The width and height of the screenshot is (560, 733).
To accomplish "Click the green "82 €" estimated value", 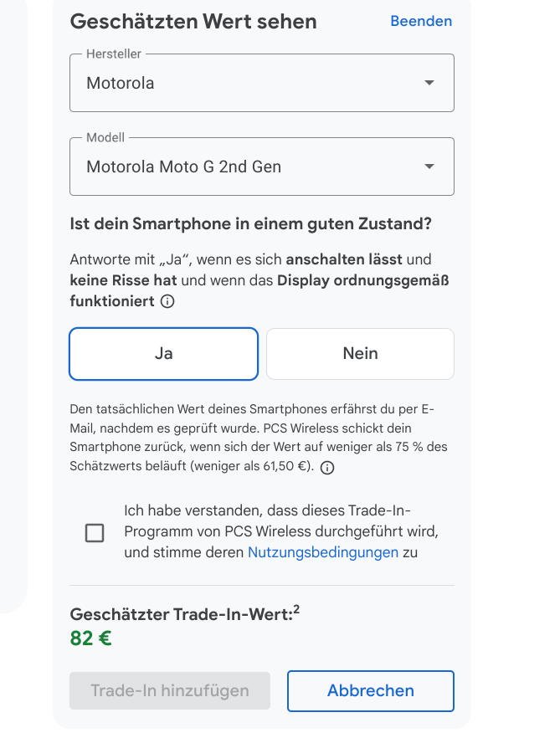I will tap(90, 638).
